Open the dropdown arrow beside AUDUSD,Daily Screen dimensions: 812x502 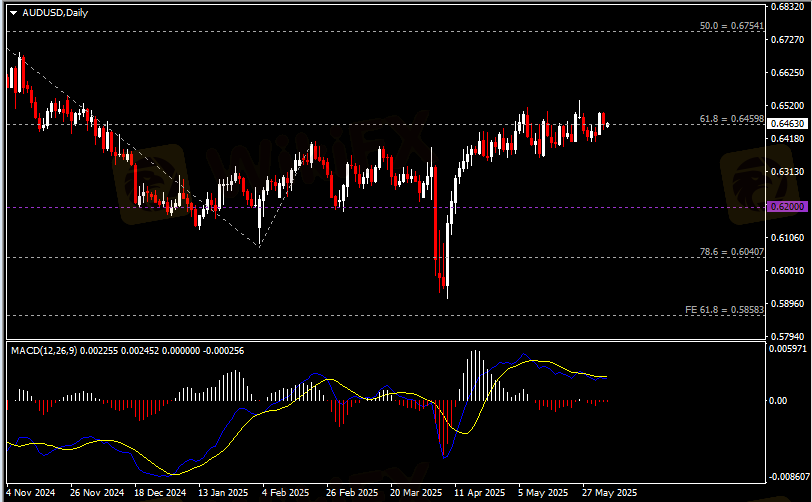[x=13, y=11]
